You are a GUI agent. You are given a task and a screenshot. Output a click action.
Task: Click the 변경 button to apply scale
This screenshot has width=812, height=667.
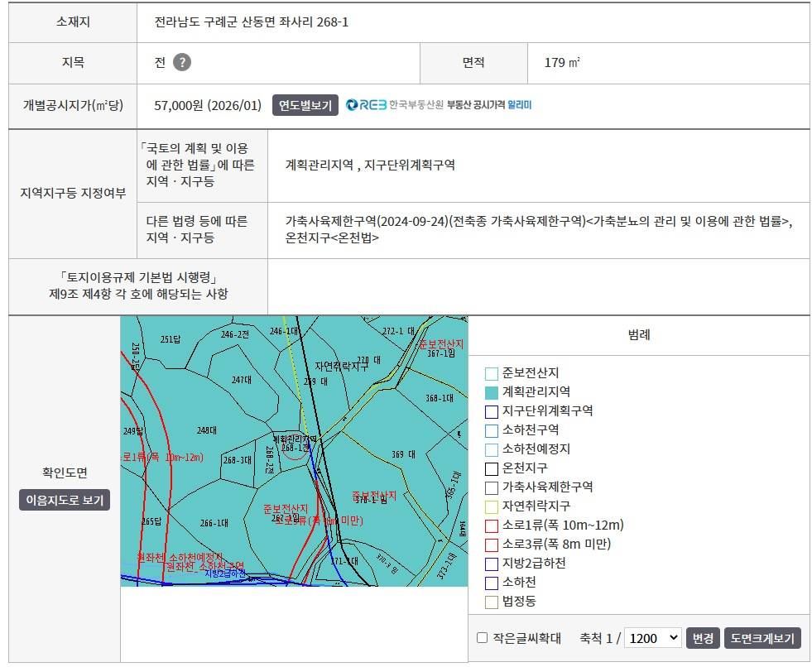coord(703,638)
